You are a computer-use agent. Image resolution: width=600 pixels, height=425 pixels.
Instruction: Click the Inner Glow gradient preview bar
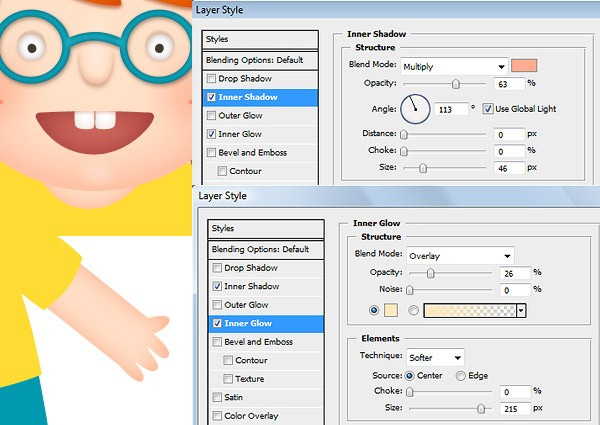pyautogui.click(x=470, y=311)
